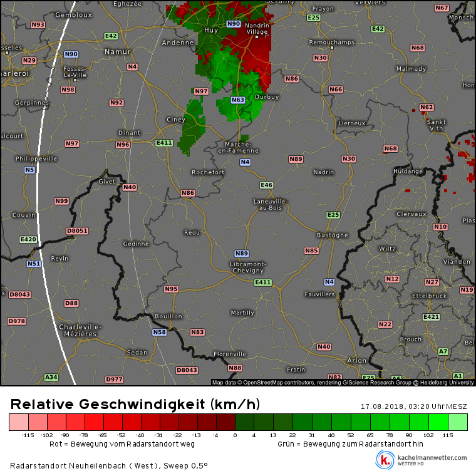Pick green legend swatch between 52 and 65

click(360, 422)
